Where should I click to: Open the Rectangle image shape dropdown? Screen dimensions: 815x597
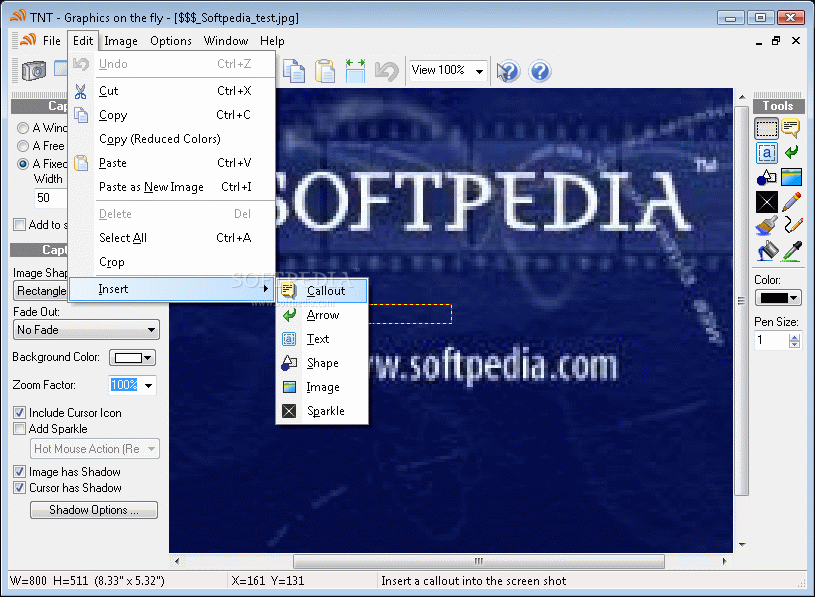point(41,291)
